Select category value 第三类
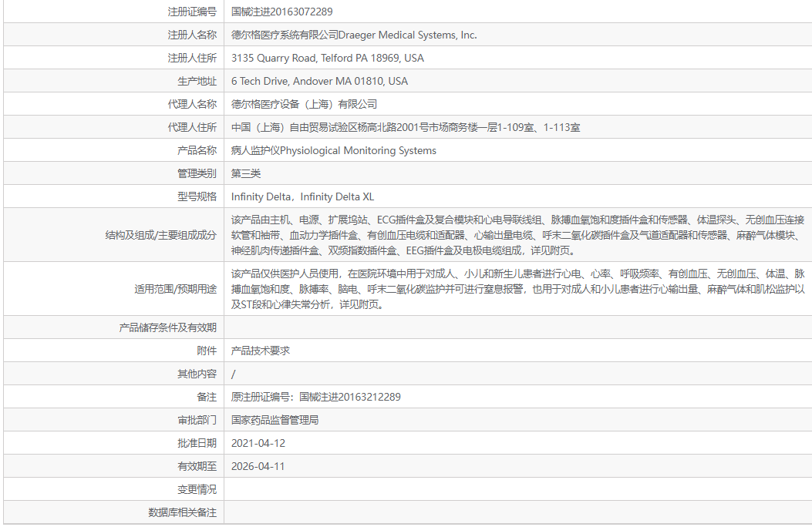This screenshot has width=812, height=527. (246, 173)
